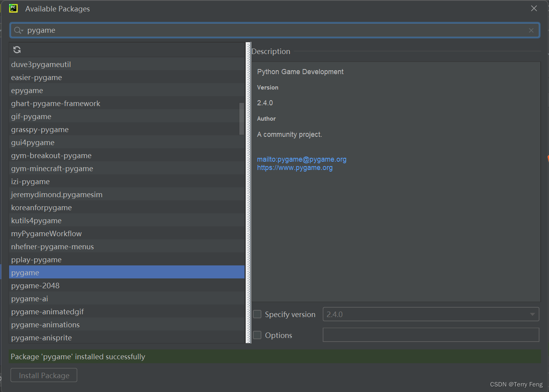
Task: Click the refresh packages list icon
Action: 17,50
